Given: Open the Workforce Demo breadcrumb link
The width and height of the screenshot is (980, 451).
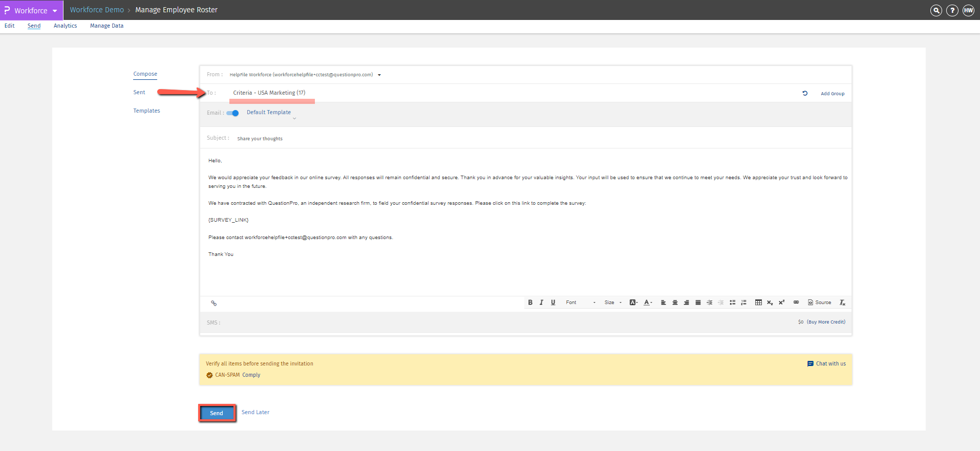Looking at the screenshot, I should [97, 10].
